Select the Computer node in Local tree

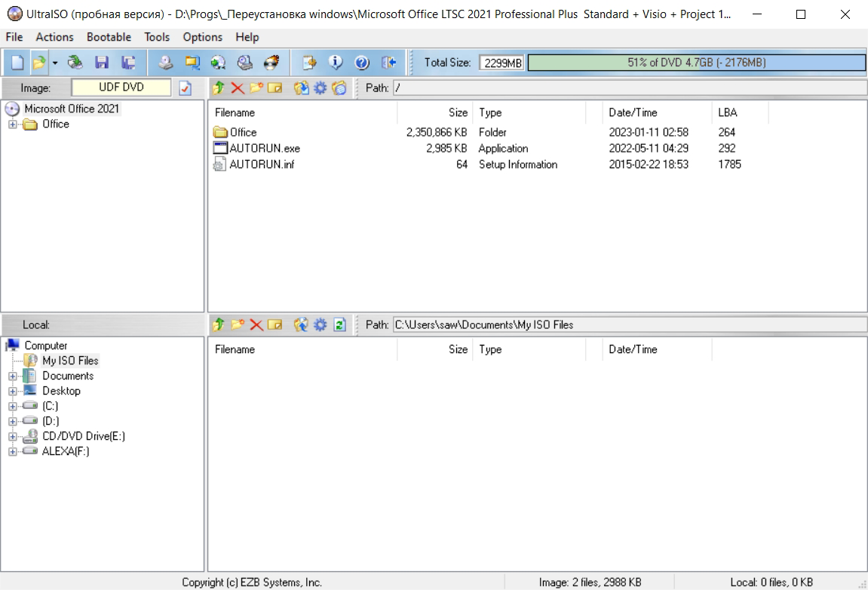46,346
